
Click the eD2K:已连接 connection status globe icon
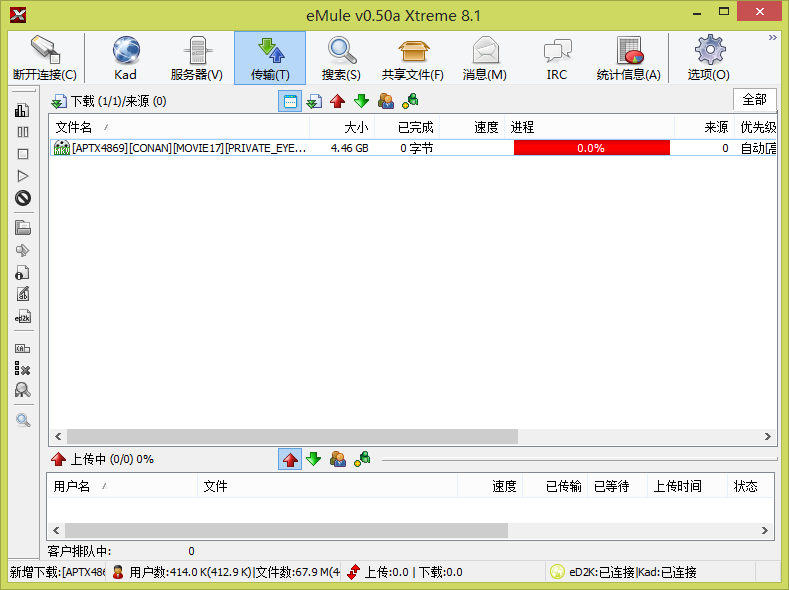[557, 572]
